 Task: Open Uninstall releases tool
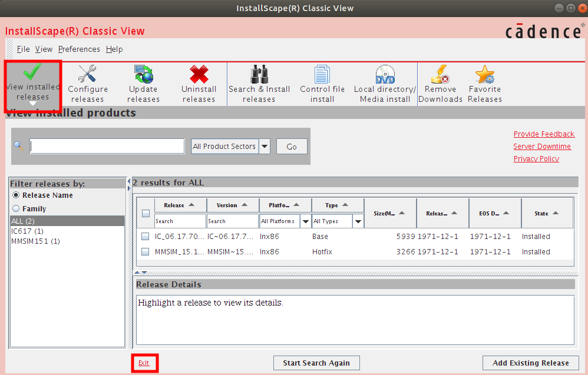click(x=199, y=84)
